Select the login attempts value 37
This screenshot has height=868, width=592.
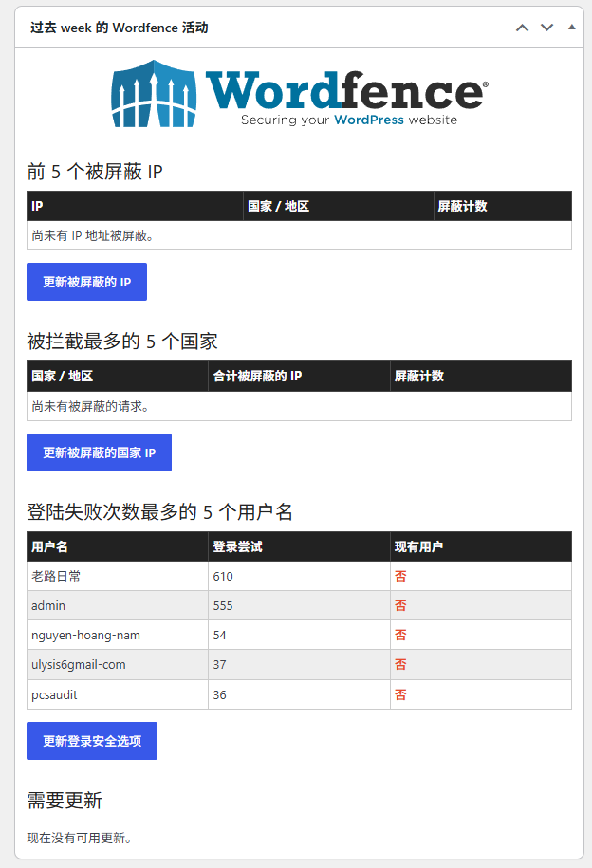point(220,664)
